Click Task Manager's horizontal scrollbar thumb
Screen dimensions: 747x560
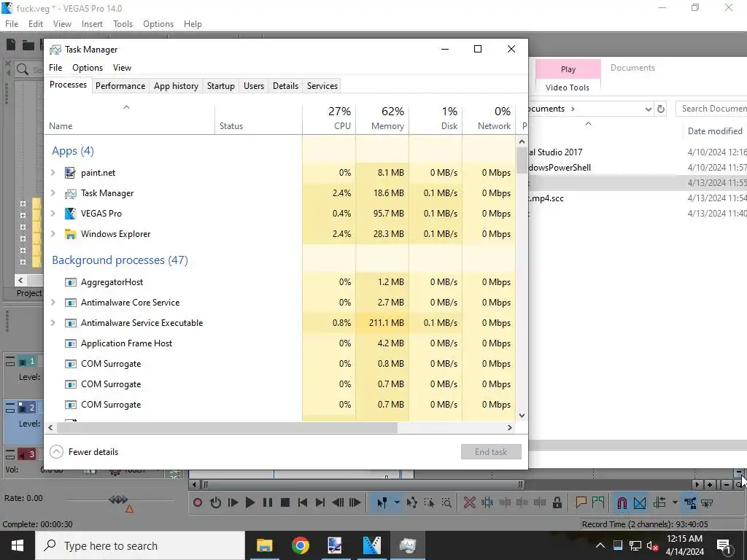(x=227, y=427)
